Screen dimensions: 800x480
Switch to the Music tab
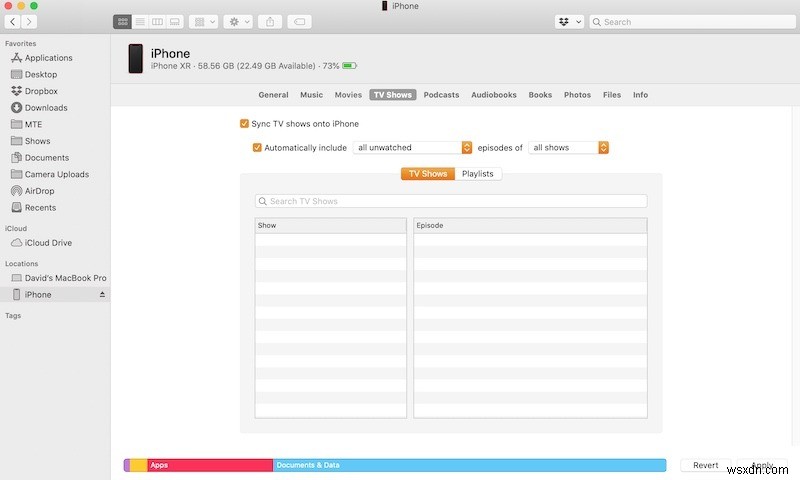click(x=311, y=95)
